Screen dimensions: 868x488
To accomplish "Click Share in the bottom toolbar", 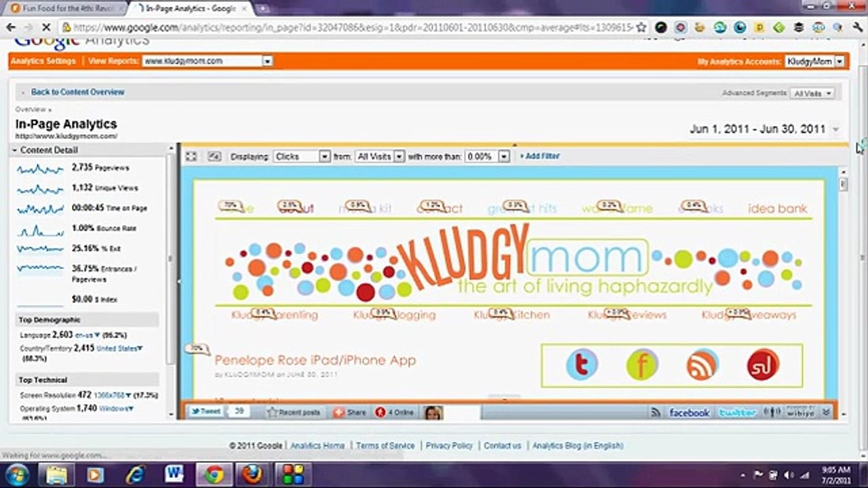I will 350,412.
